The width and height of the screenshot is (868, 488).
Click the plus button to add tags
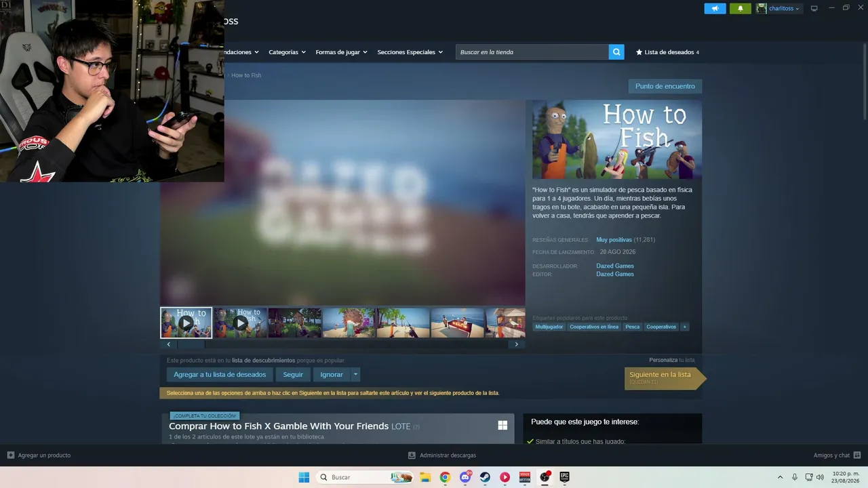point(685,327)
